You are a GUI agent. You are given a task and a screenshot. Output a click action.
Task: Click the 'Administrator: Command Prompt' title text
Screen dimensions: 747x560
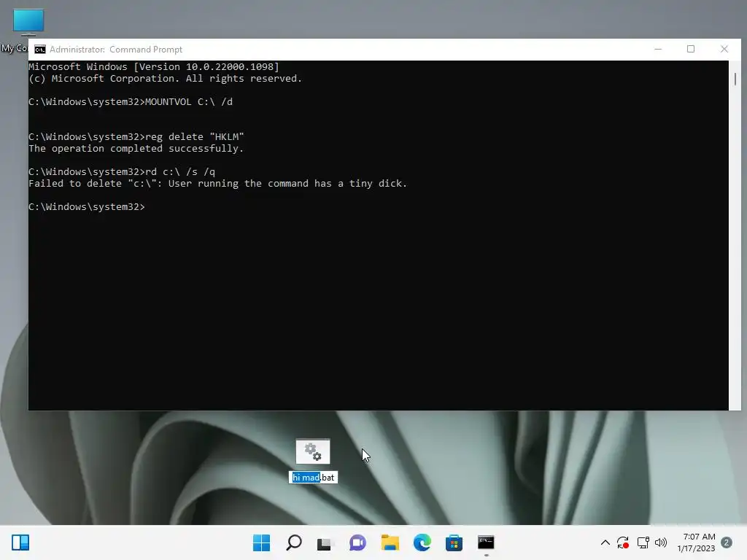click(116, 50)
